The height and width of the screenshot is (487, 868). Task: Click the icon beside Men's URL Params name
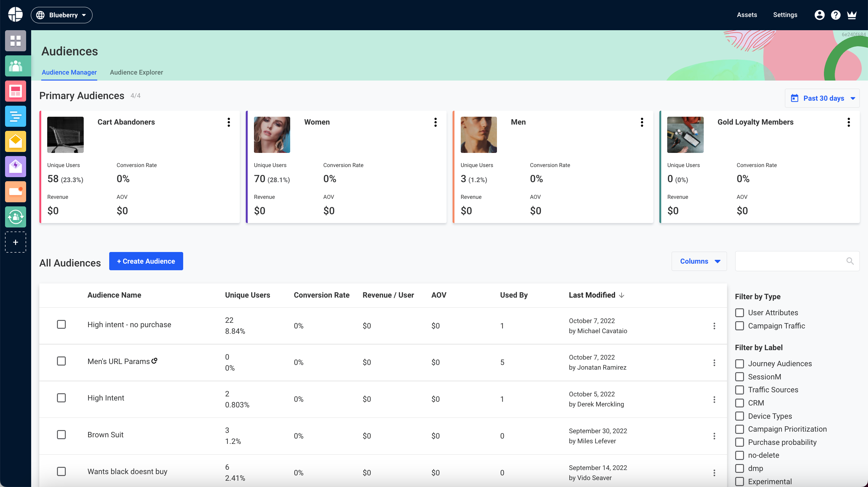pos(154,361)
